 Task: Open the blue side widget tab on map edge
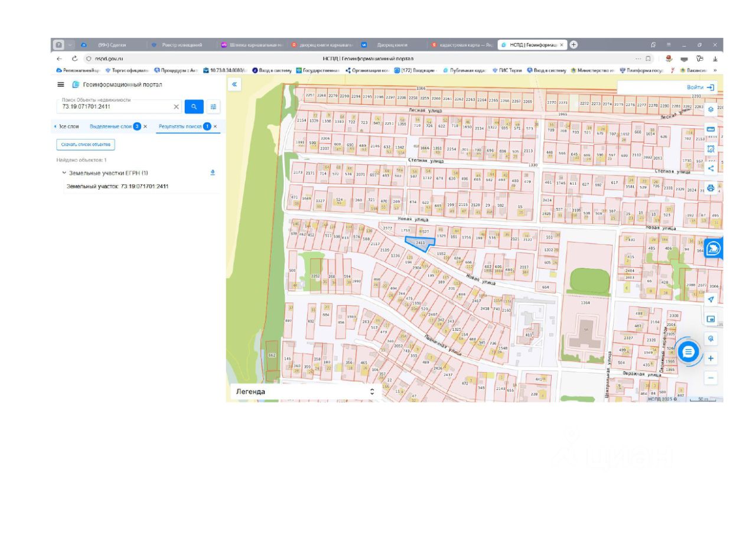point(712,248)
